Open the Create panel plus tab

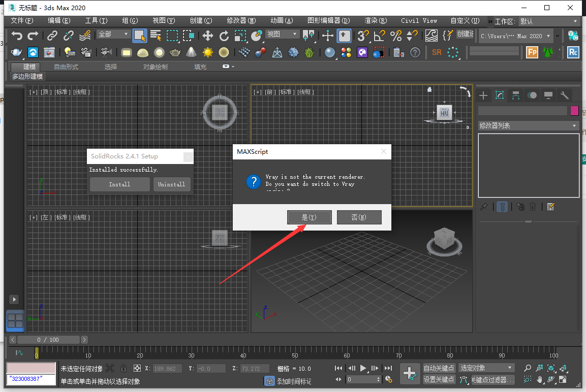483,95
